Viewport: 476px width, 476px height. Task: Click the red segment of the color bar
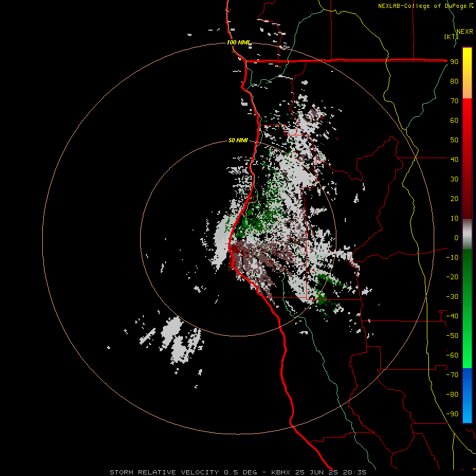tap(467, 159)
